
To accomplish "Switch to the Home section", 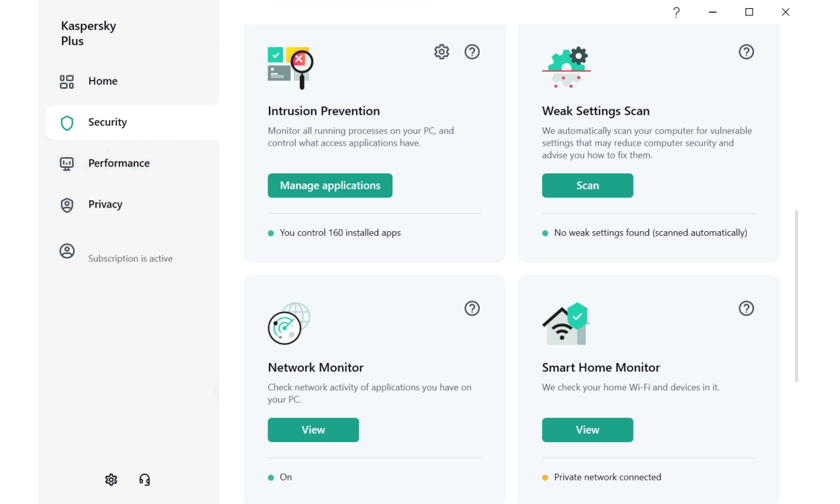I will (102, 81).
